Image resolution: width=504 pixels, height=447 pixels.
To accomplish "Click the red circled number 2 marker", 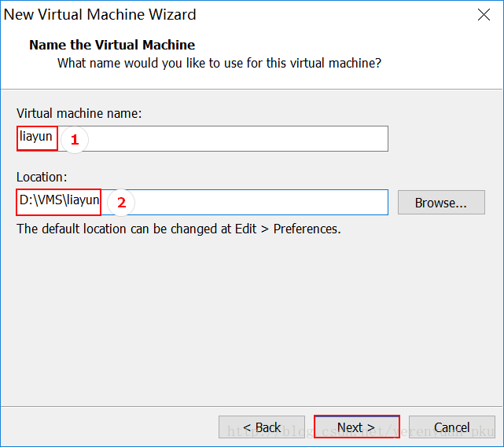I will tap(121, 203).
